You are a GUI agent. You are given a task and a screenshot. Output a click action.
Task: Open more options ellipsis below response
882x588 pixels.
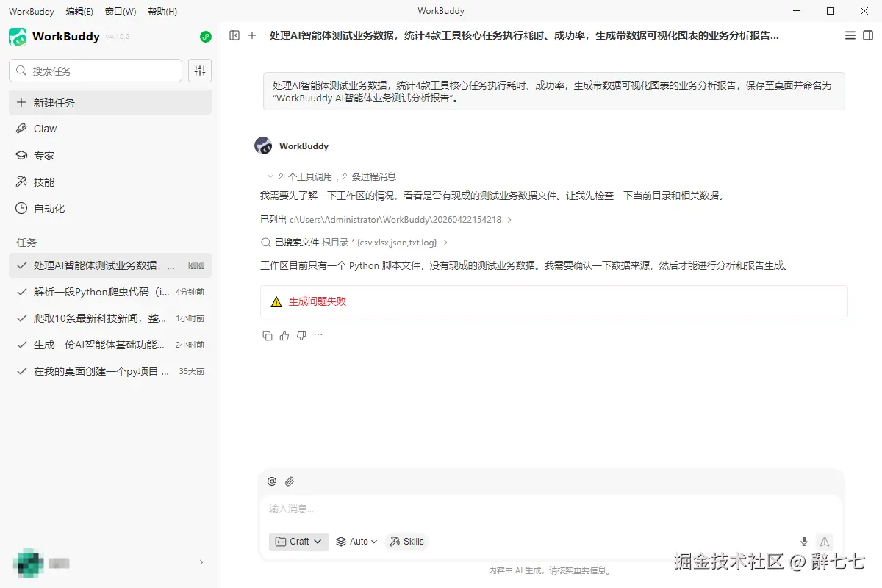(x=318, y=335)
